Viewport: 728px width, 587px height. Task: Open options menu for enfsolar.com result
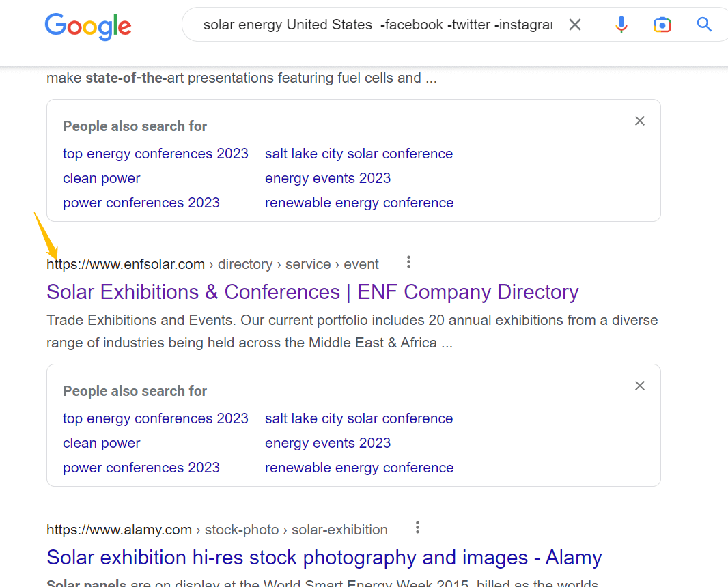tap(408, 262)
